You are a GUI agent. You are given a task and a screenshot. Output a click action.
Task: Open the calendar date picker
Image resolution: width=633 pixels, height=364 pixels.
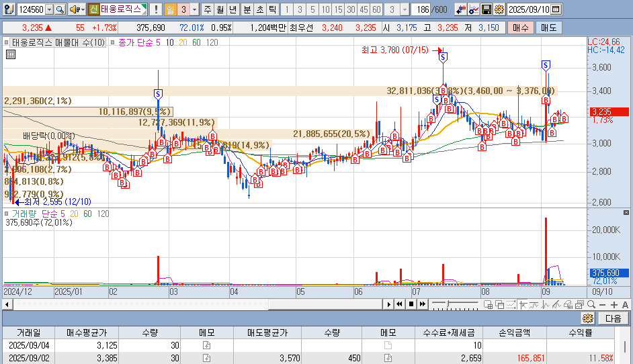556,9
